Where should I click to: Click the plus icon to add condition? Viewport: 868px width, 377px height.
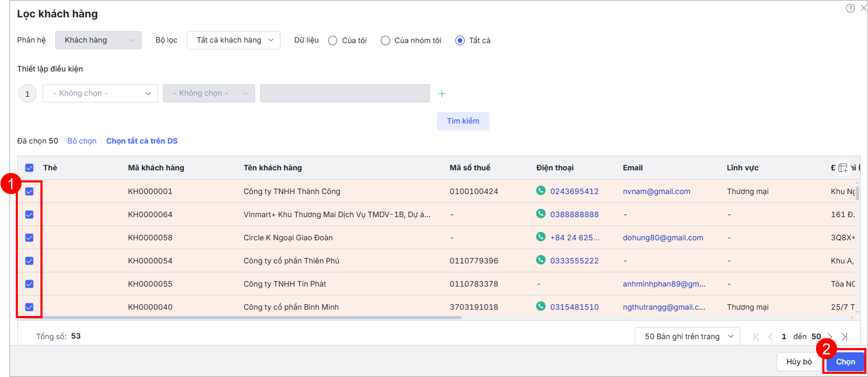[442, 94]
